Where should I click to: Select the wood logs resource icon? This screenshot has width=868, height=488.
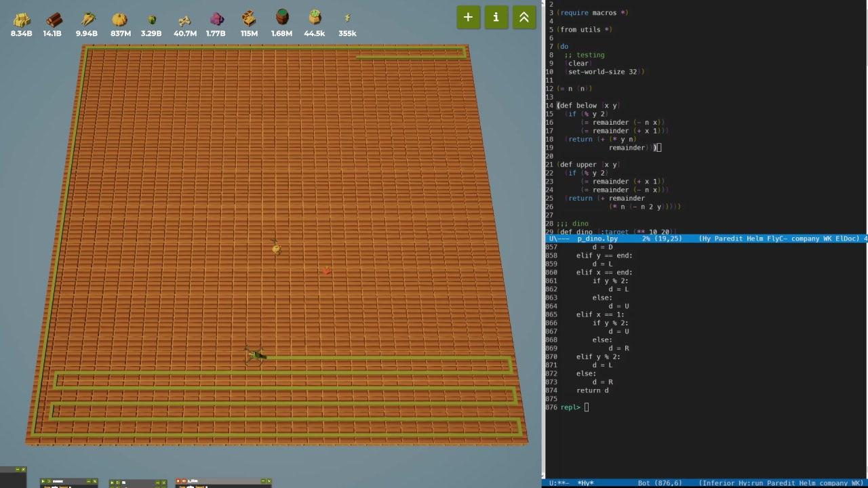tap(53, 20)
